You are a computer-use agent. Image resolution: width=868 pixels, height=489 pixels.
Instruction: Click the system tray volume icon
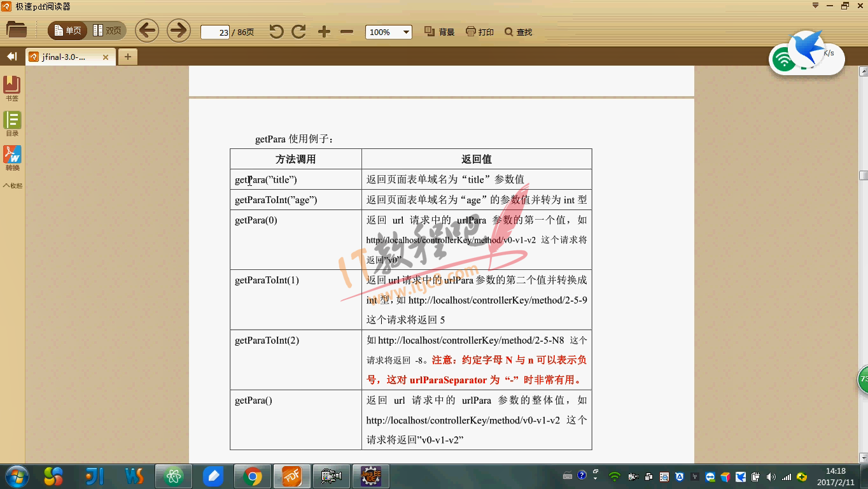click(771, 476)
